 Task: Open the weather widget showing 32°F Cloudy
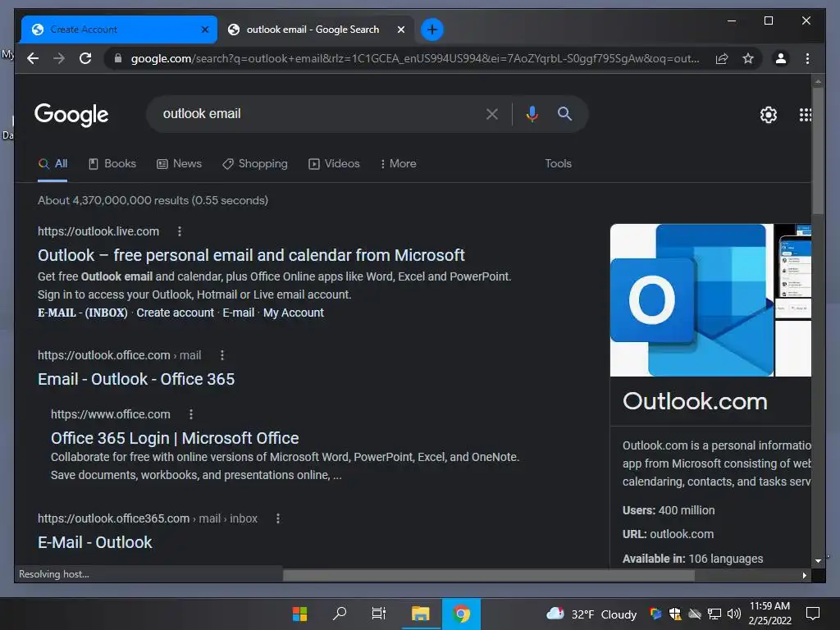point(591,614)
